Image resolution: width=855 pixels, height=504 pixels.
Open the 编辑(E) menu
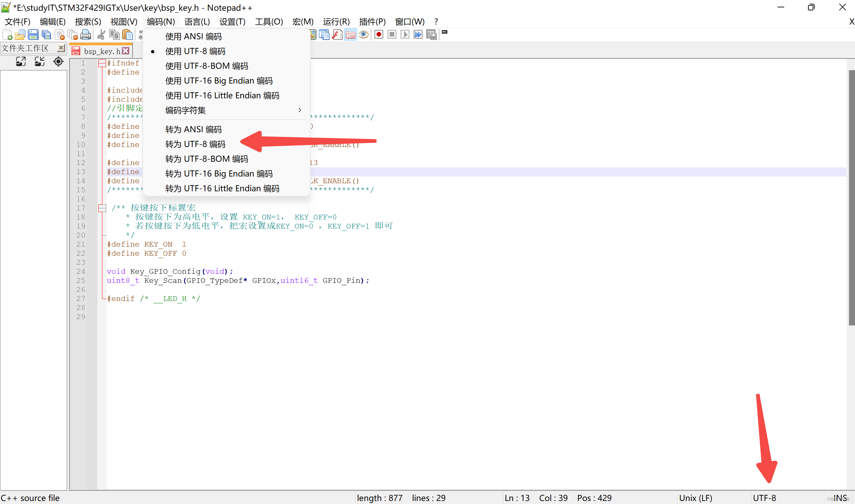(53, 22)
